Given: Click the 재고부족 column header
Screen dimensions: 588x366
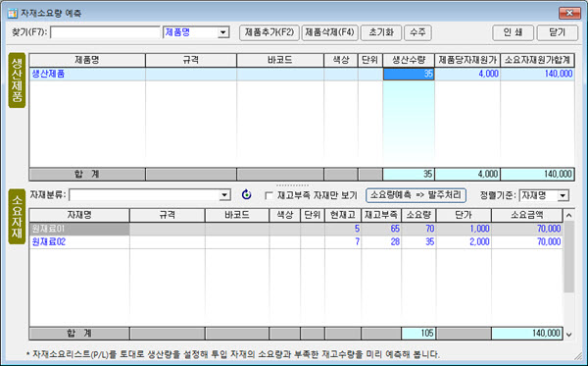Looking at the screenshot, I should (381, 215).
